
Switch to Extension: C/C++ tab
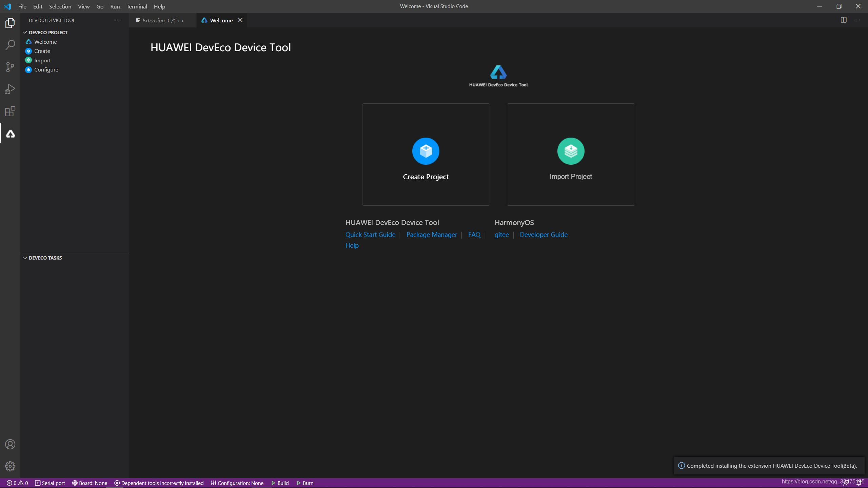point(162,20)
